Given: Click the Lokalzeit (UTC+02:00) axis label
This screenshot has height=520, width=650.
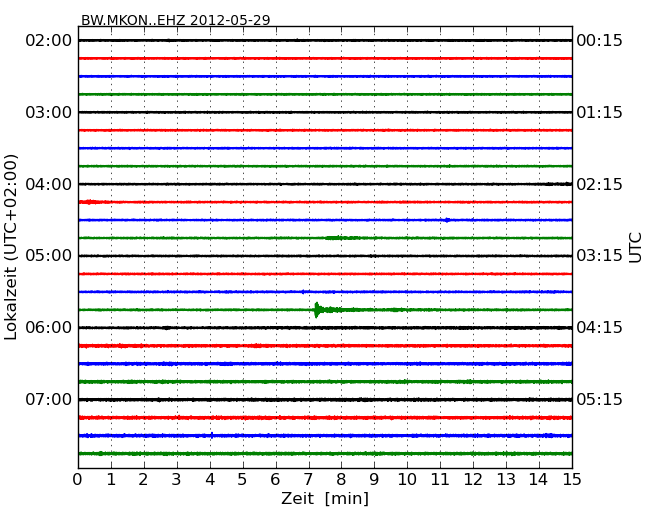Looking at the screenshot, I should point(11,247).
